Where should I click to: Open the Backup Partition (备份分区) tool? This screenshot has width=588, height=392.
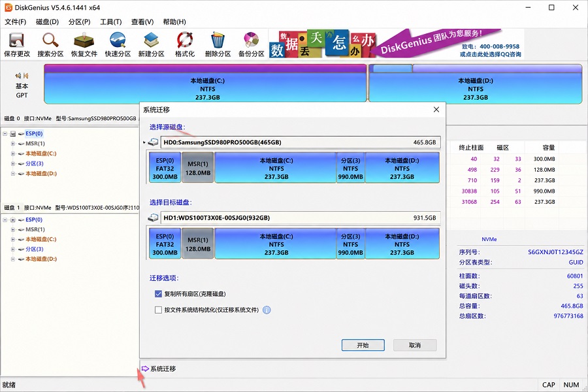pyautogui.click(x=252, y=44)
